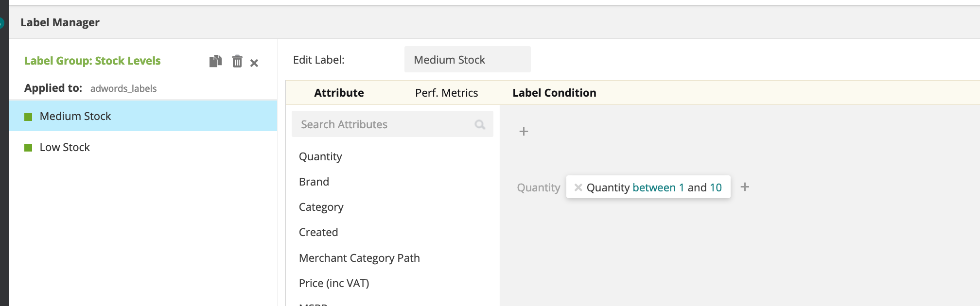Duplicate the Stock Levels label group
Screen dimensions: 980x306
click(x=215, y=61)
